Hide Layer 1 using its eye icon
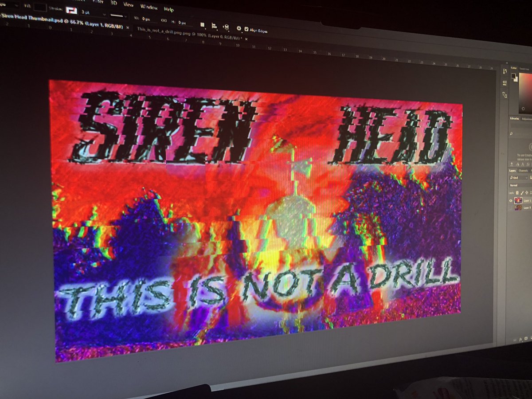 (x=511, y=200)
